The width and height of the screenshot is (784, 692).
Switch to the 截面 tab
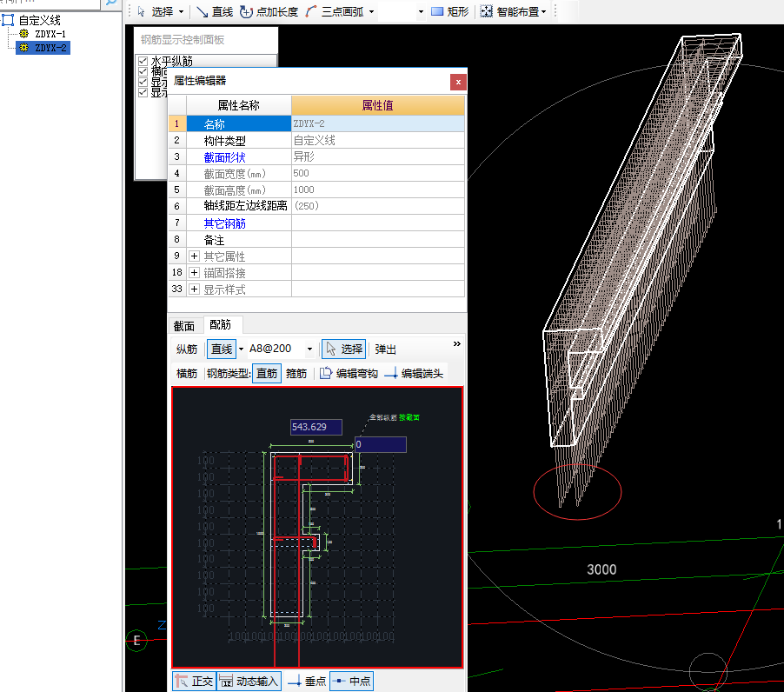[x=184, y=325]
